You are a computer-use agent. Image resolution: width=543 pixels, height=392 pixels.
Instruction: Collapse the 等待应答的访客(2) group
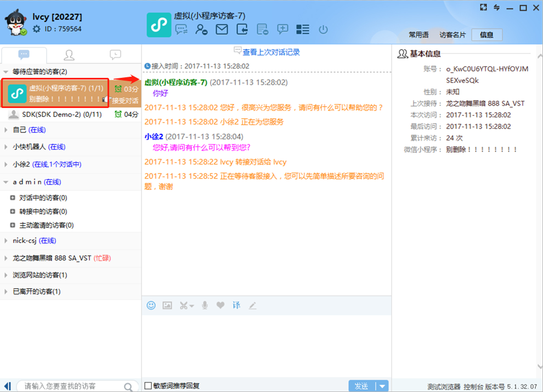[6, 72]
